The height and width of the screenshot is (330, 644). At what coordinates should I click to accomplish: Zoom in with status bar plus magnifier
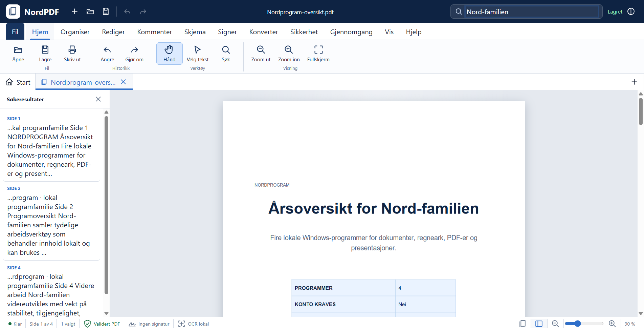(x=612, y=324)
